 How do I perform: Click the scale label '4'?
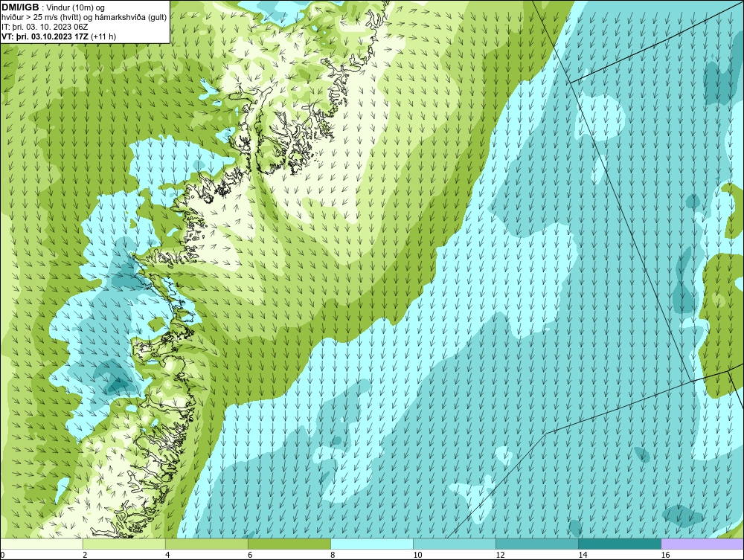click(167, 555)
